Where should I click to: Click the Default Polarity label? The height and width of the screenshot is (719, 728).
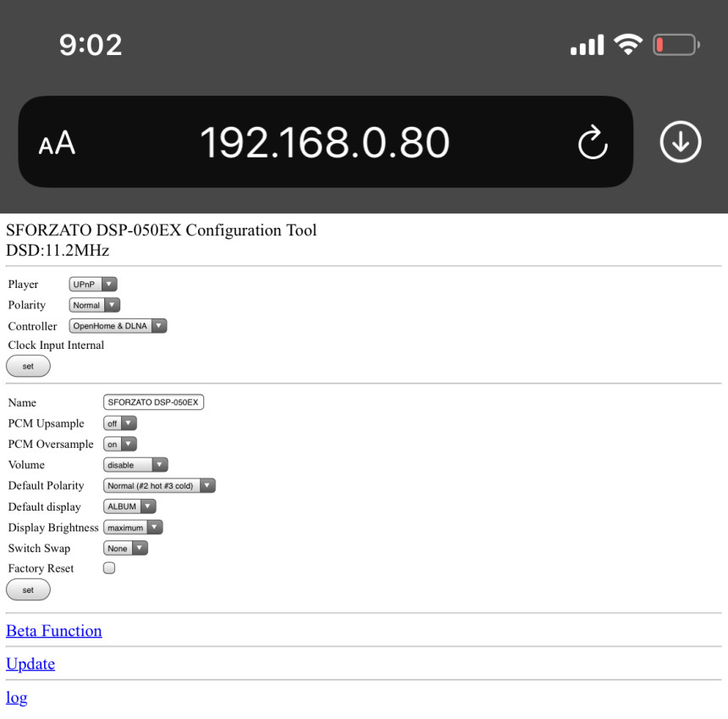47,486
